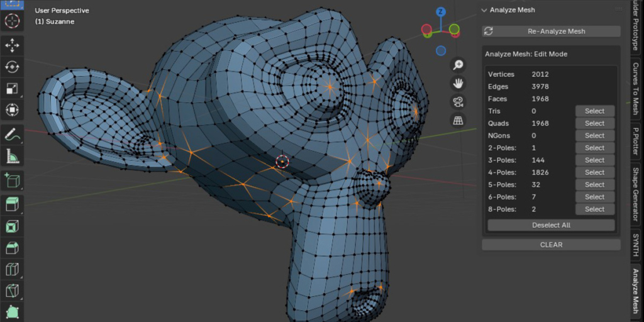Snap view to Z axis on gizmo
Image resolution: width=644 pixels, height=322 pixels.
click(x=440, y=11)
